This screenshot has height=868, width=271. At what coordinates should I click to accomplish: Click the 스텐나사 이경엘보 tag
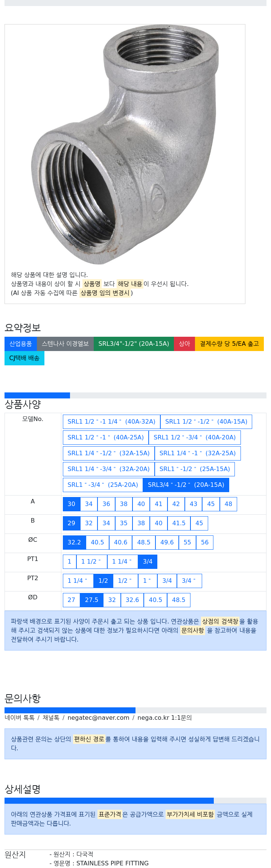[65, 344]
